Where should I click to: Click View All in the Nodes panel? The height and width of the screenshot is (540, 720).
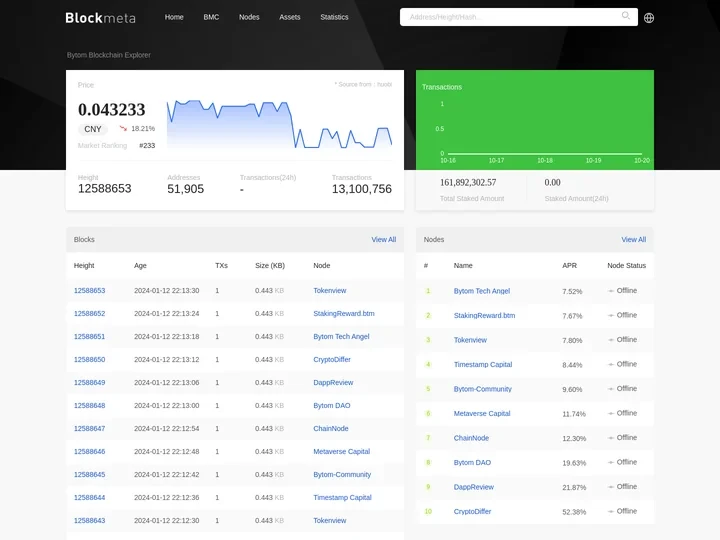coord(634,239)
